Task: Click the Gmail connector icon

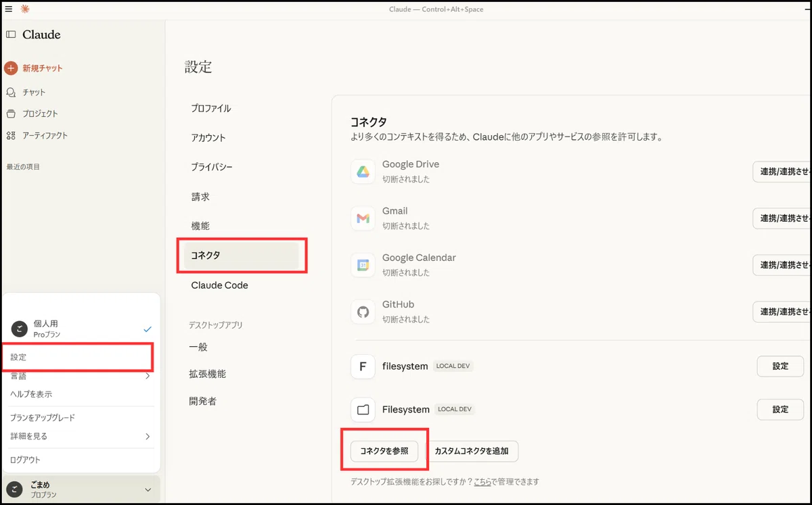Action: tap(363, 218)
